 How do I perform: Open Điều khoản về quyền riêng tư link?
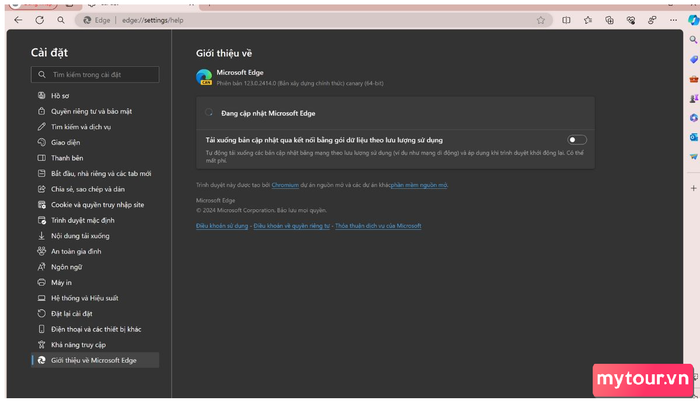point(292,226)
